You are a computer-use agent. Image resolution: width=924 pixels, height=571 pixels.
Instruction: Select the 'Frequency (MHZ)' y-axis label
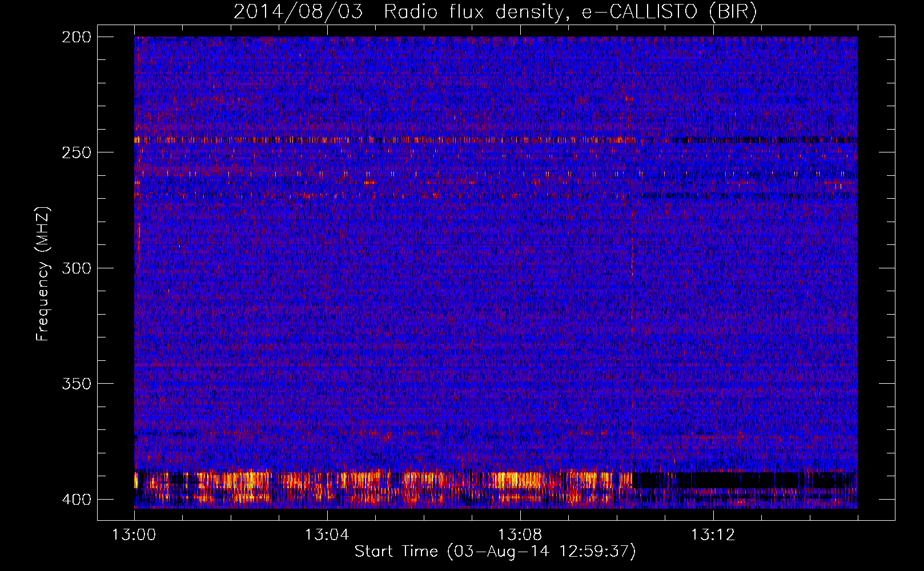tap(43, 273)
